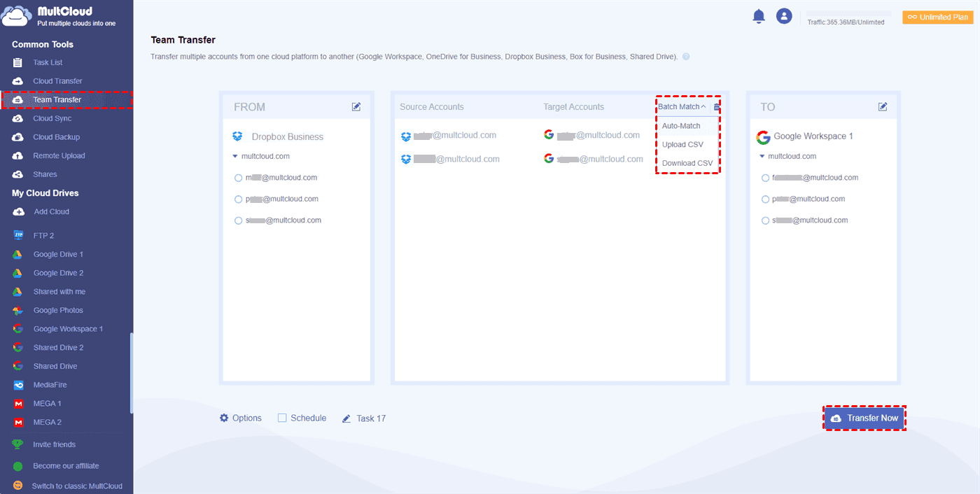Screen dimensions: 980x494
Task: Choose Upload CSV from the menu
Action: 682,145
